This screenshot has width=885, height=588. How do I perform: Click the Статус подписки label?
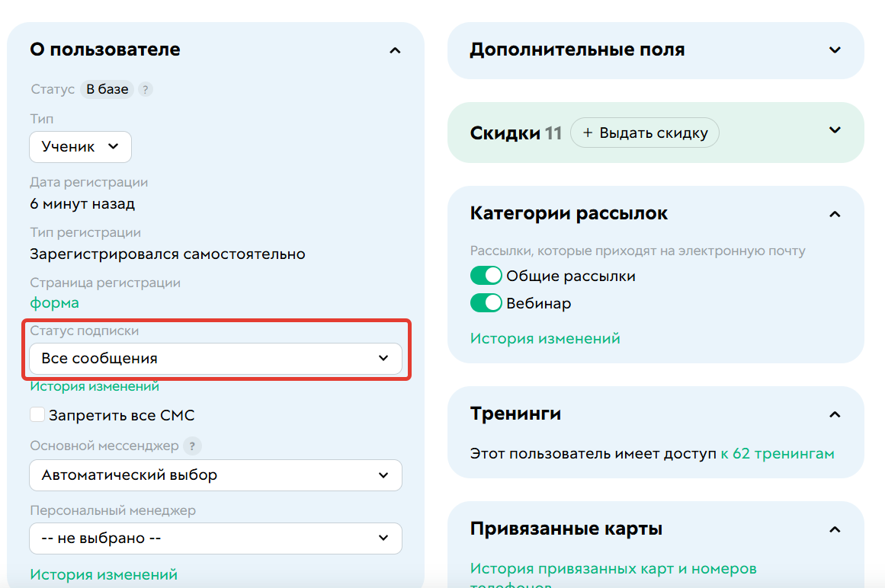click(84, 331)
